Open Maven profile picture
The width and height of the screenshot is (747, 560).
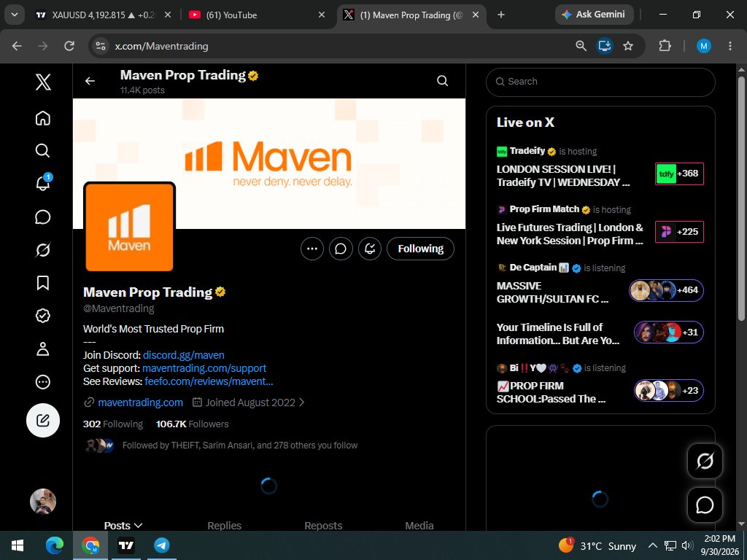click(x=129, y=227)
